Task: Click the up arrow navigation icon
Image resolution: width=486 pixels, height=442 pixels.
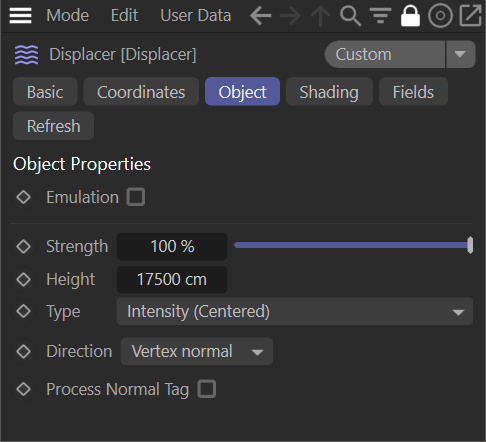Action: 320,16
